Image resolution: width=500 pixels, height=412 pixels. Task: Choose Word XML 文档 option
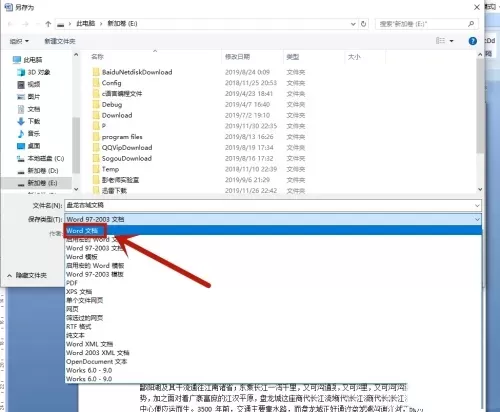[x=89, y=344]
